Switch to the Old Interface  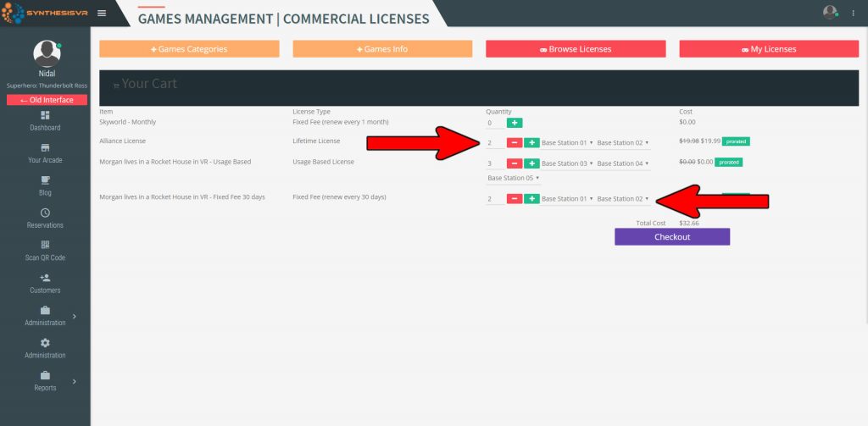pyautogui.click(x=47, y=100)
